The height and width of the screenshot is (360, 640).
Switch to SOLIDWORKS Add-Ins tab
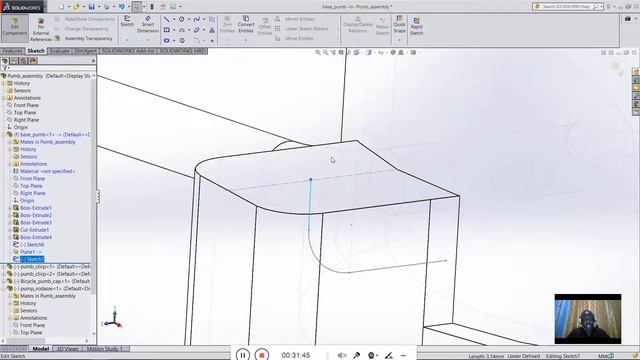click(x=128, y=51)
